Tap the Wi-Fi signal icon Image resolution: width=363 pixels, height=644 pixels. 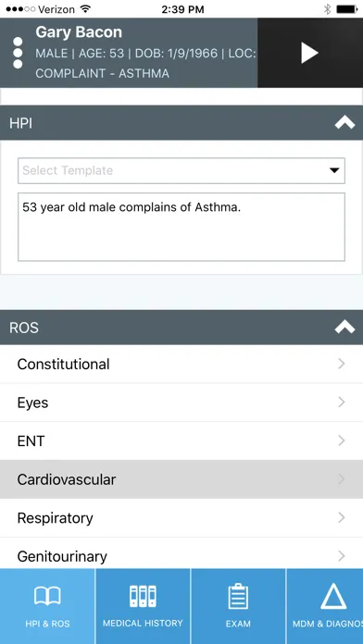click(85, 9)
